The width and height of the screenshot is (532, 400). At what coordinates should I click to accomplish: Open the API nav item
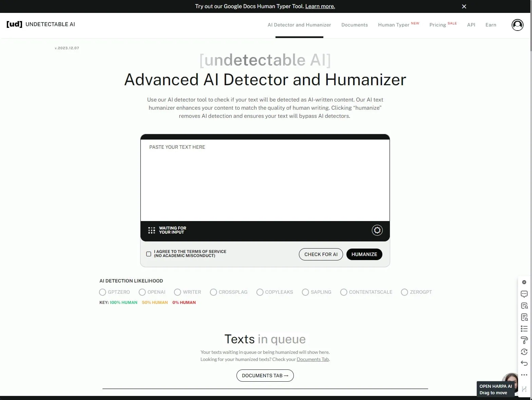coord(471,25)
